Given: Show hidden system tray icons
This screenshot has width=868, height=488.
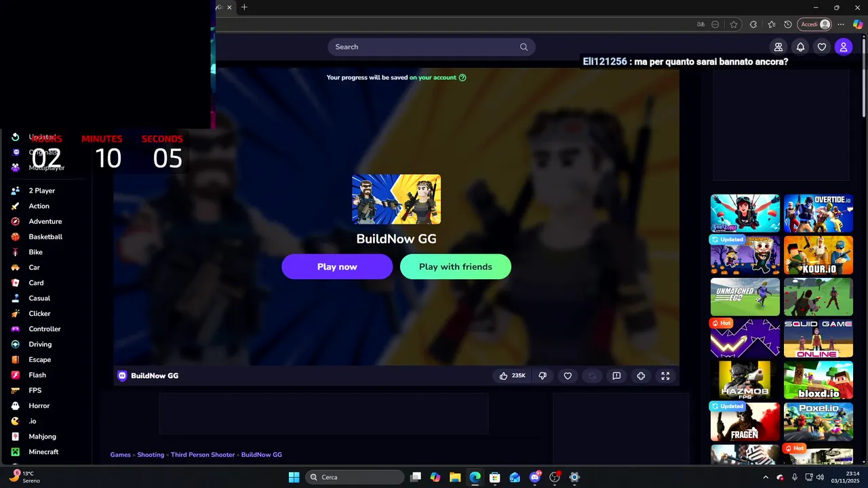Looking at the screenshot, I should coord(766,477).
